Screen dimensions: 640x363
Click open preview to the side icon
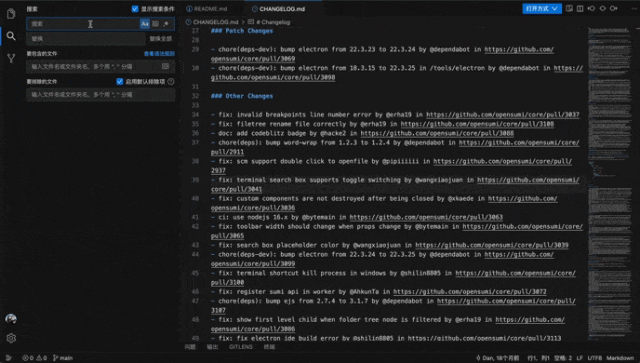click(569, 9)
